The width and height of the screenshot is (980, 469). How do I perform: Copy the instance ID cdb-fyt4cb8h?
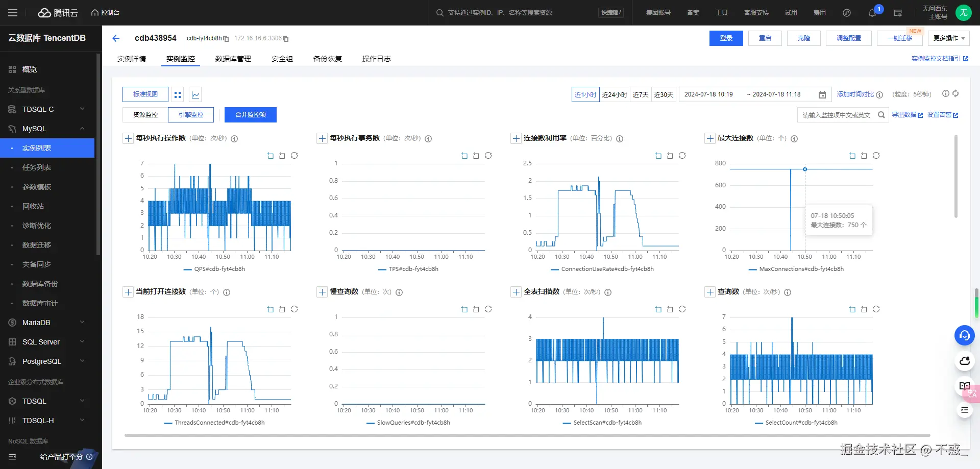click(x=226, y=39)
